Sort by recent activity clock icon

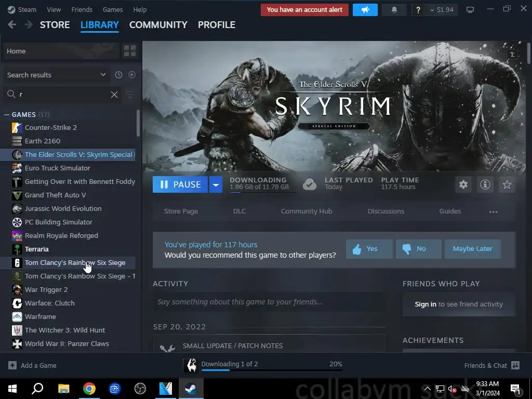(x=118, y=75)
